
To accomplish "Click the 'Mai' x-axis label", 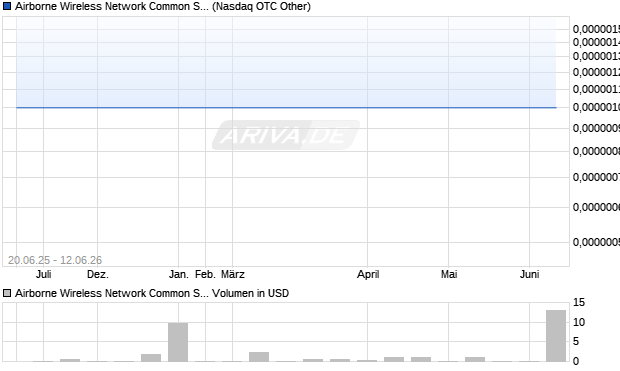I will pos(449,274).
